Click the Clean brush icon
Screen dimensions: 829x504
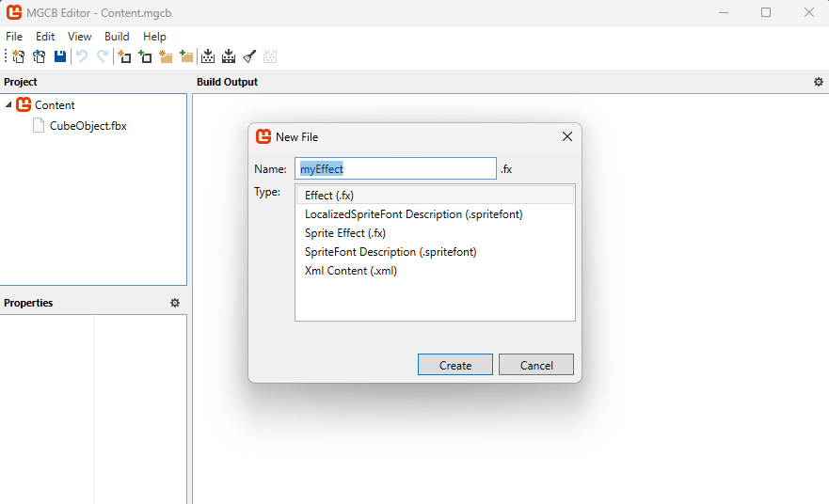(x=249, y=56)
